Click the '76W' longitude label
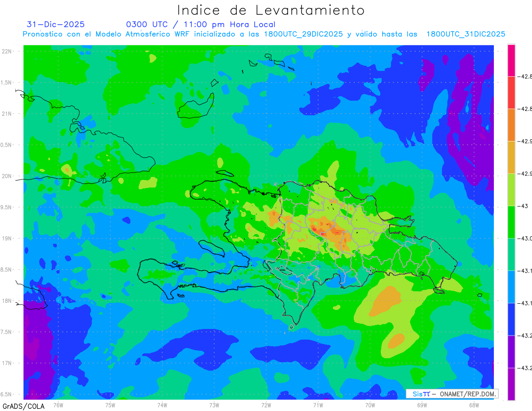The width and height of the screenshot is (532, 411). click(x=58, y=405)
